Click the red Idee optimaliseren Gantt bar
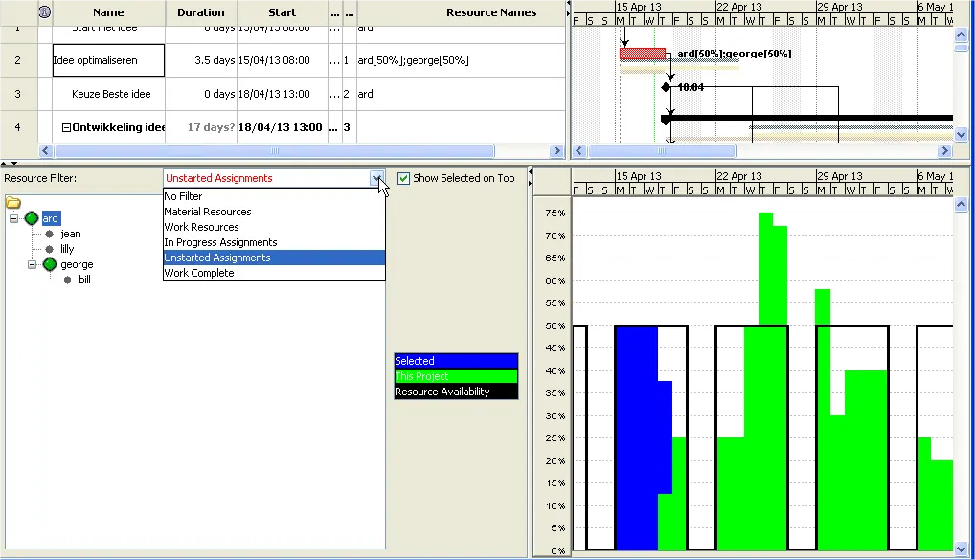The width and height of the screenshot is (975, 560). pyautogui.click(x=643, y=54)
